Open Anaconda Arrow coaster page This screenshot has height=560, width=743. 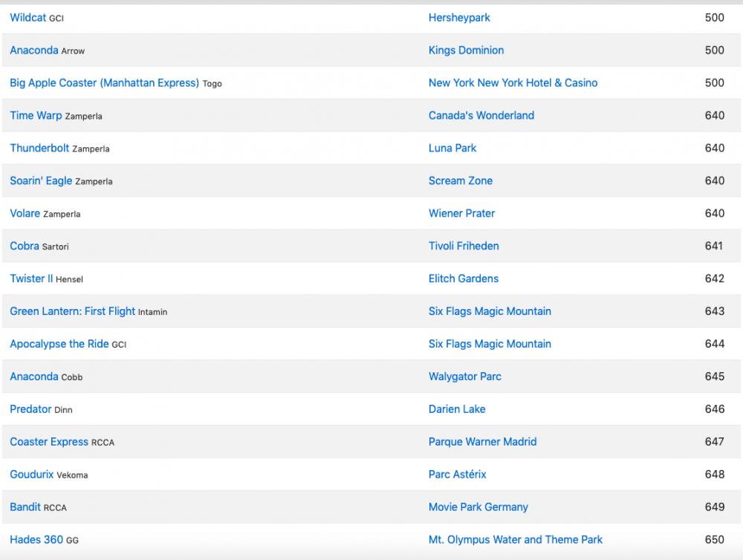[x=33, y=51]
